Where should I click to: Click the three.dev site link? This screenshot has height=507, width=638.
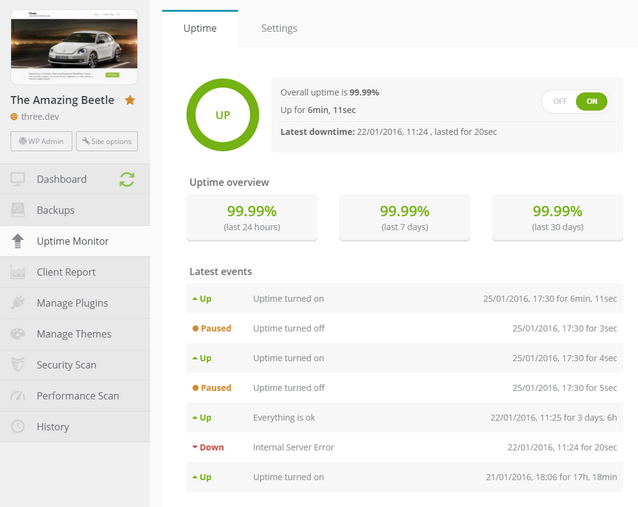[41, 116]
